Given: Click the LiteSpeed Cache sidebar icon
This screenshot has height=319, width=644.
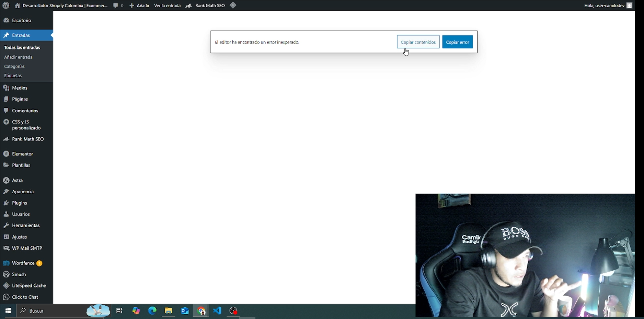Looking at the screenshot, I should coord(6,286).
